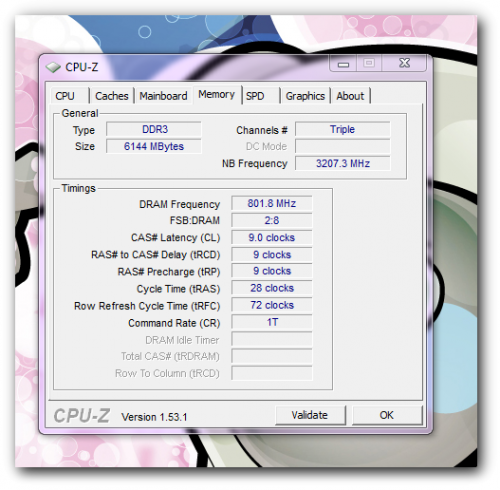Click the empty DC Mode field

coord(342,146)
